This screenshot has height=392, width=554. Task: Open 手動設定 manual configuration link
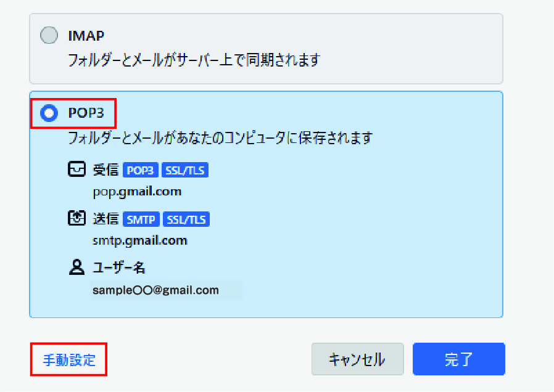point(69,360)
